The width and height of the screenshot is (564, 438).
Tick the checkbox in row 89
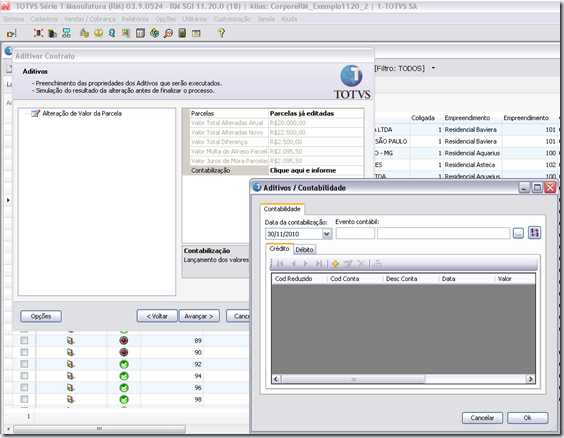24,340
